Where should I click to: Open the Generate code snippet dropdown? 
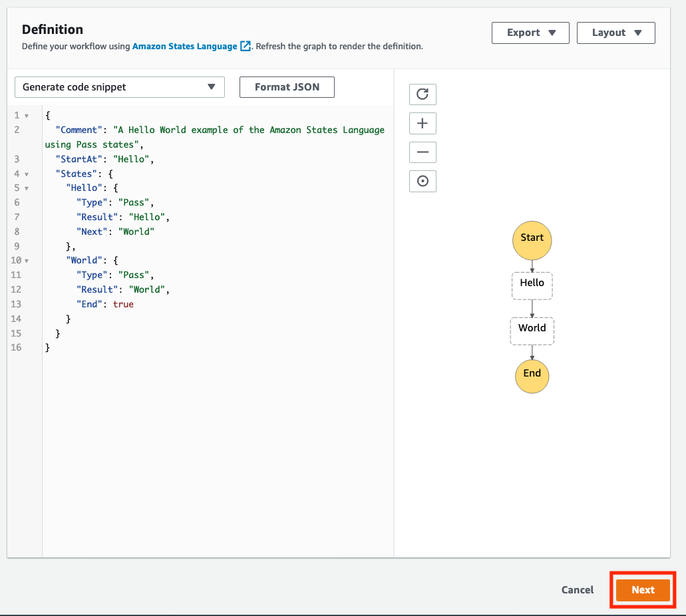(120, 87)
